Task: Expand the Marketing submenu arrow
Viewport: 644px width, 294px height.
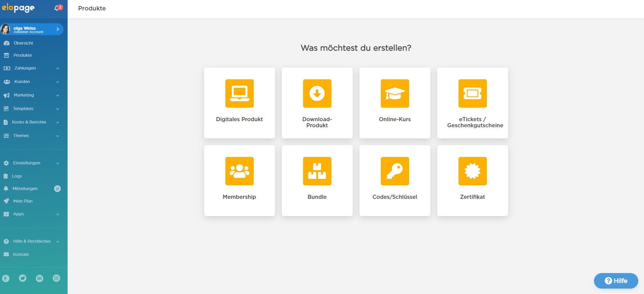Action: click(57, 96)
